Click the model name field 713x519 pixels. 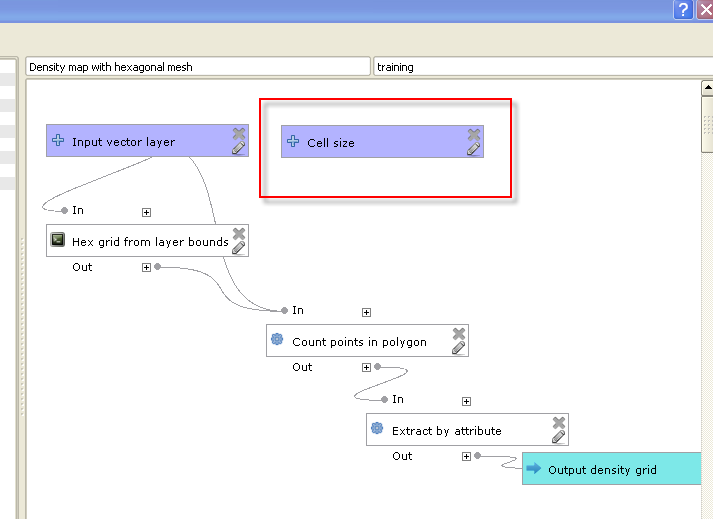198,67
